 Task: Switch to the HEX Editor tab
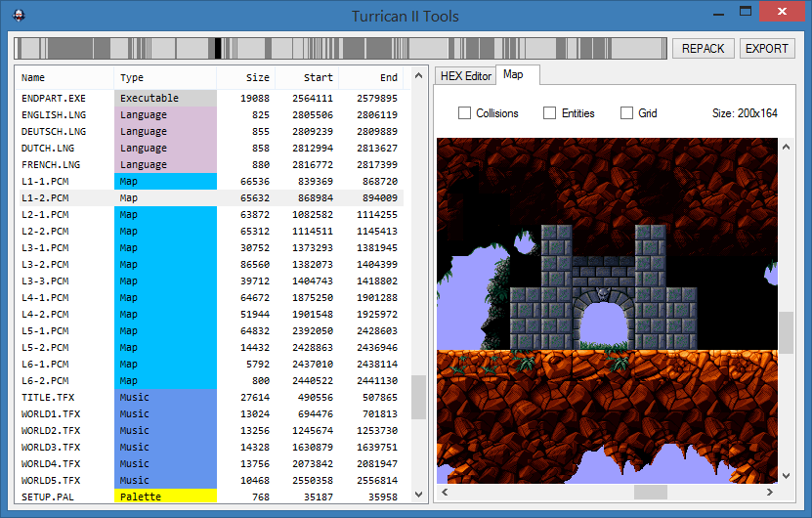465,76
